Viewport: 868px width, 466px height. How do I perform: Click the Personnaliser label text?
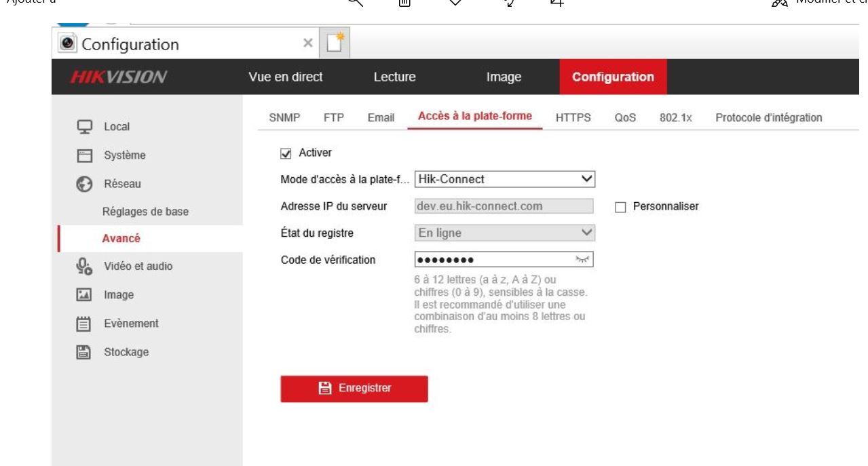pos(666,206)
